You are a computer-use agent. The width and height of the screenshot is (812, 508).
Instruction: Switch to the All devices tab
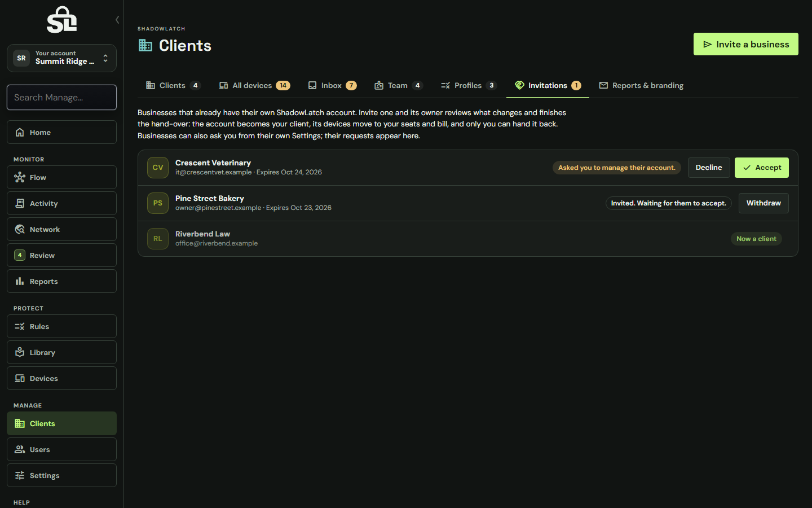[x=254, y=85]
